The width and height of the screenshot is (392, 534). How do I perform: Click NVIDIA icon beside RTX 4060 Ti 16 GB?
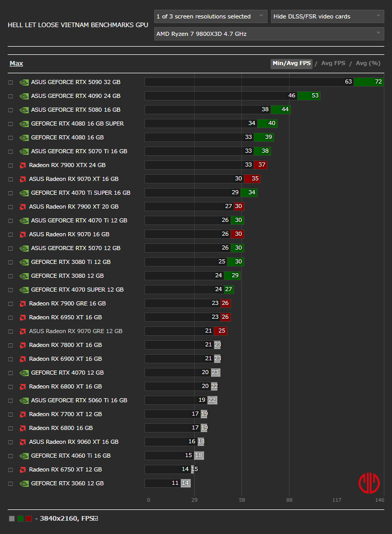(x=24, y=456)
